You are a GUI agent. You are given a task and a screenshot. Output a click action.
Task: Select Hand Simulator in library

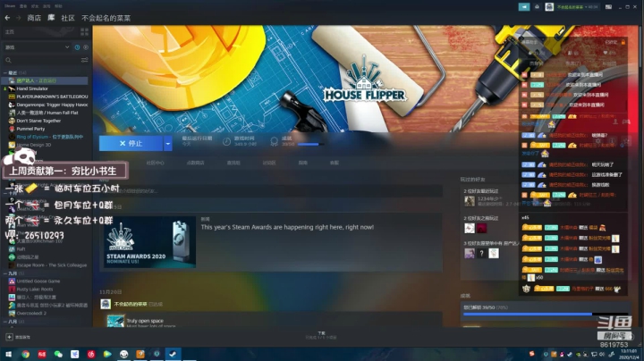coord(32,88)
